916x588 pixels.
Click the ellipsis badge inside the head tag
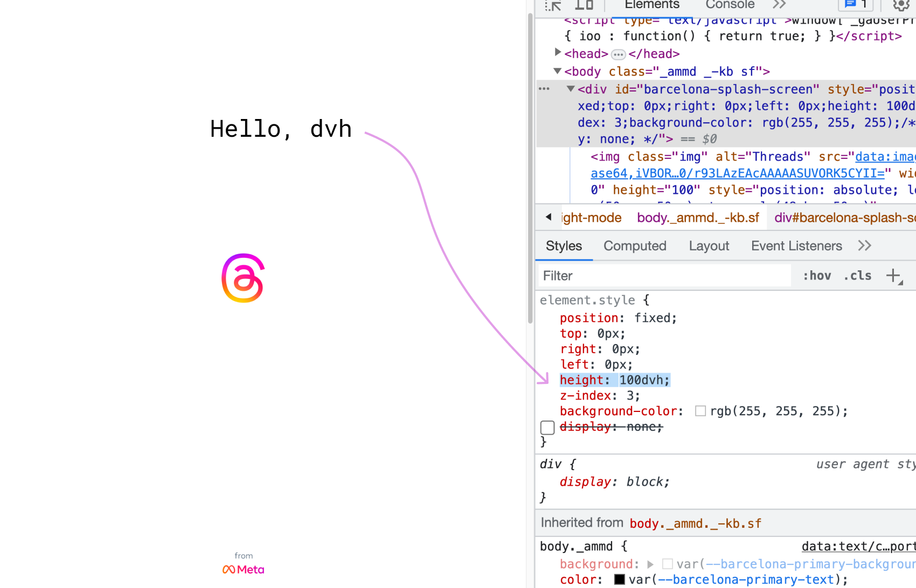[618, 54]
